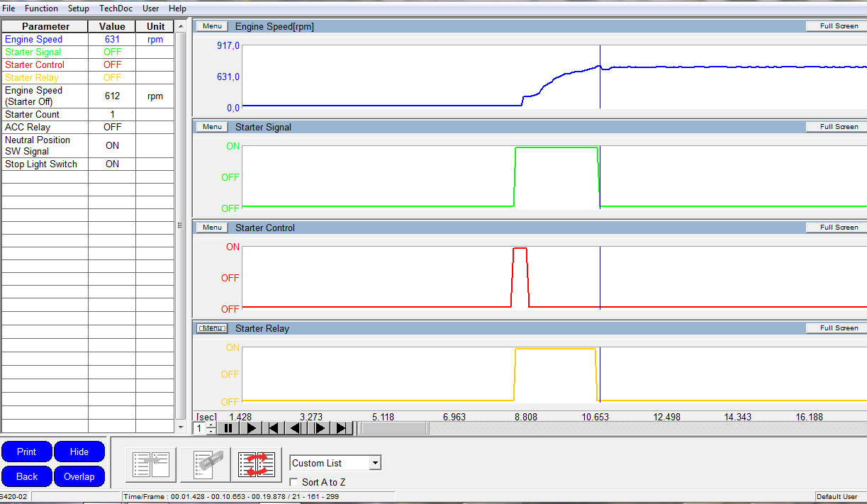
Task: Open the TechDoc menu
Action: (116, 9)
